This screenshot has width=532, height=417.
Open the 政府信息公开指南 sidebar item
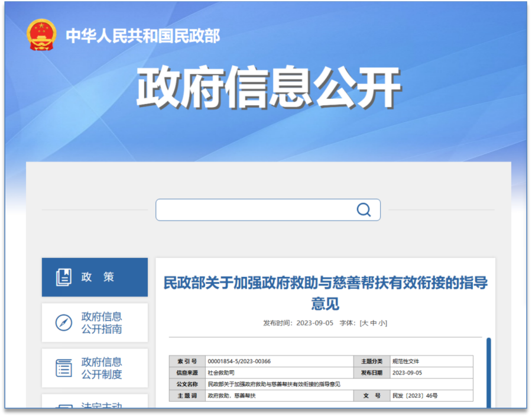[x=95, y=322]
